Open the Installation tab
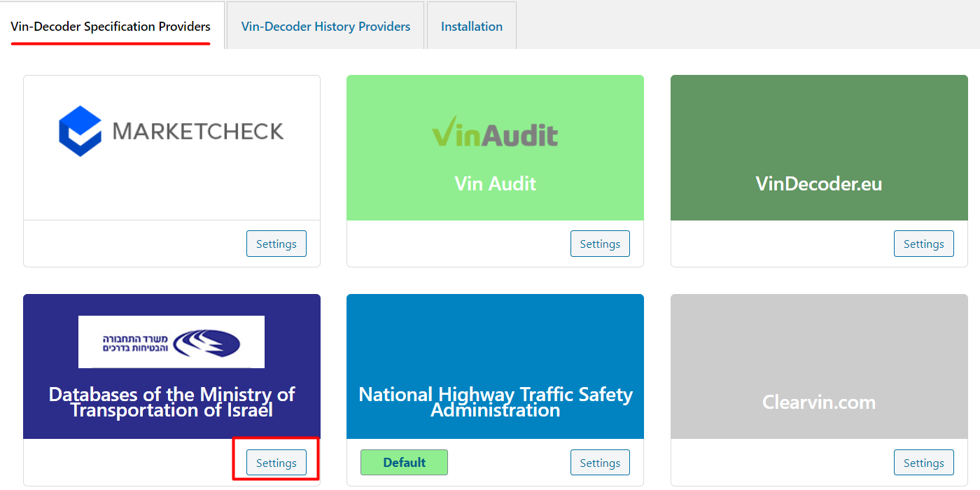The height and width of the screenshot is (490, 980). [x=471, y=27]
